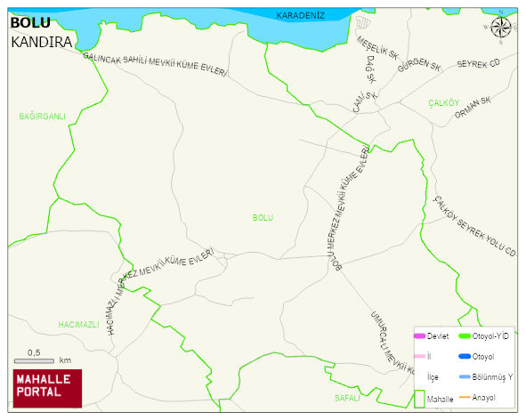Select the Otoyol-YİD legend label
This screenshot has height=420, width=526.
490,336
